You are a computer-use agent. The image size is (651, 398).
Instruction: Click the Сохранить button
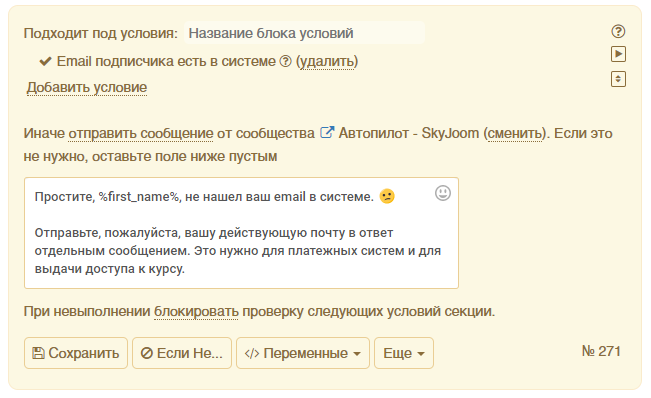tap(76, 353)
